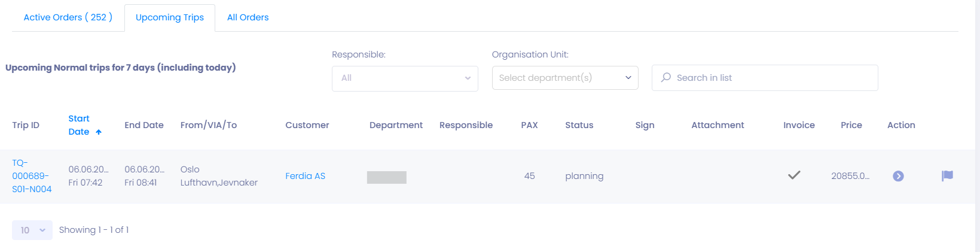Click the Price column header

[851, 125]
